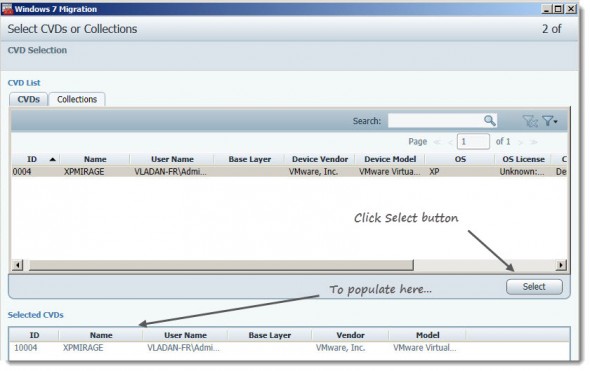Sort CVD list by User Name header
This screenshot has height=371, width=590.
click(172, 159)
